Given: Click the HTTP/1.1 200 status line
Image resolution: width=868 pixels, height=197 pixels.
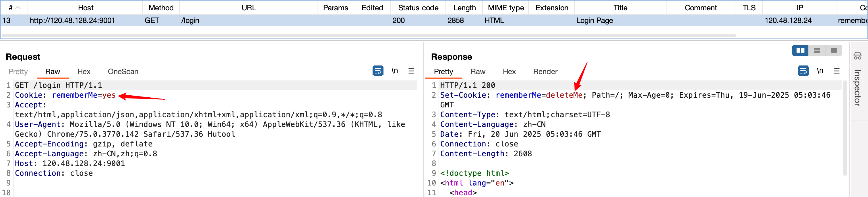Looking at the screenshot, I should [x=468, y=85].
